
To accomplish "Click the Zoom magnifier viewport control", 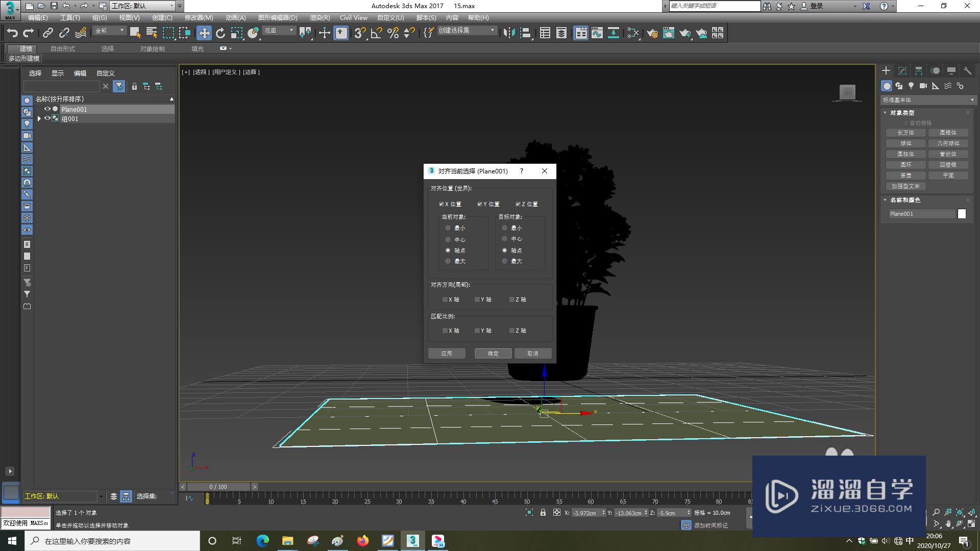I will [x=936, y=512].
